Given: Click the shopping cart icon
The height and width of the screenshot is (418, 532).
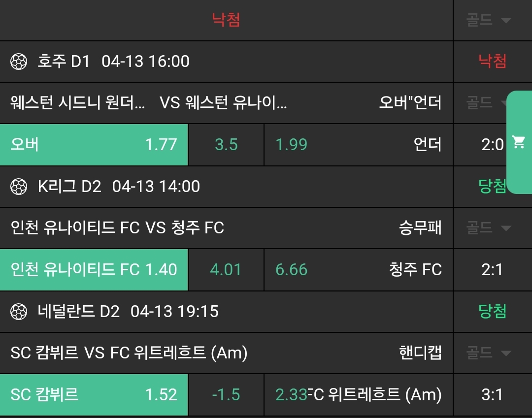Looking at the screenshot, I should pos(518,143).
